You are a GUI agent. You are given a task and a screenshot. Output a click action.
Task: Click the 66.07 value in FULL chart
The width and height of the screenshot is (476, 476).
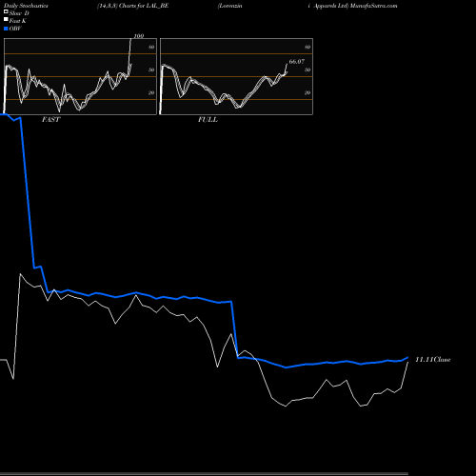tap(297, 62)
